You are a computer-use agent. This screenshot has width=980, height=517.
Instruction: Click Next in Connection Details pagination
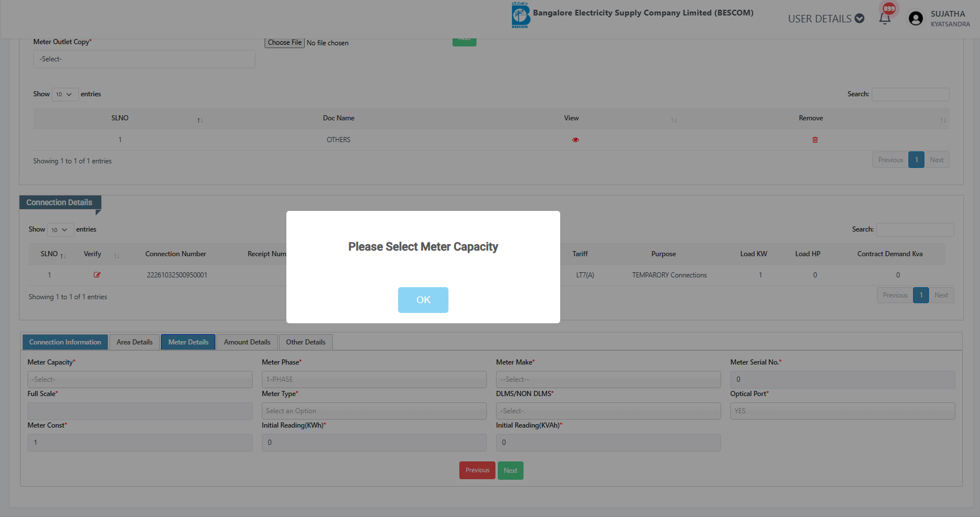point(941,295)
